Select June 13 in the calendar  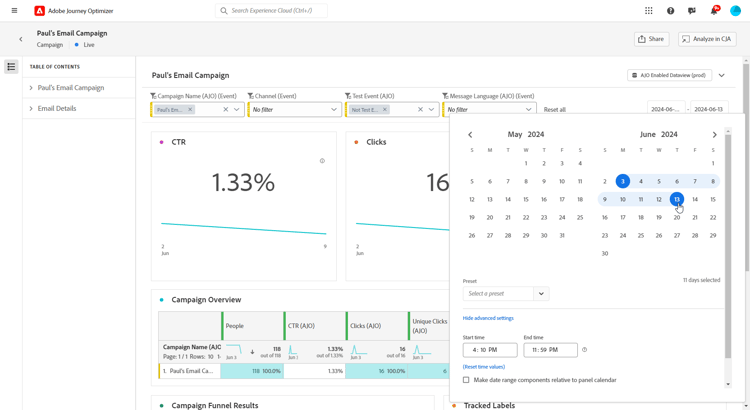(677, 199)
